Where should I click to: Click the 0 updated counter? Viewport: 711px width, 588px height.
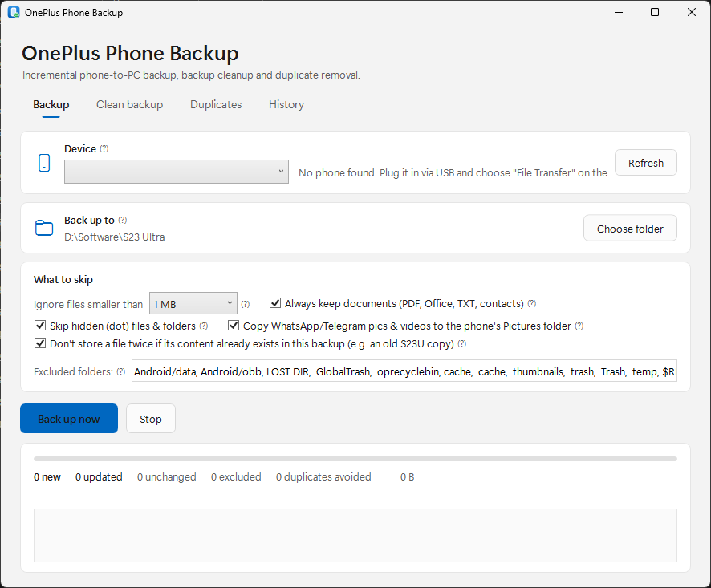[99, 477]
